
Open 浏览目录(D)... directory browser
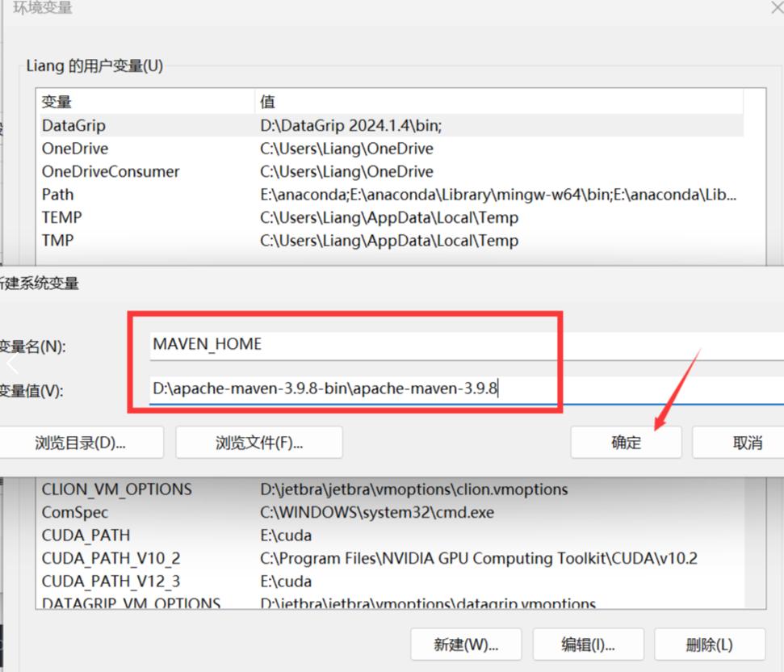(x=81, y=443)
